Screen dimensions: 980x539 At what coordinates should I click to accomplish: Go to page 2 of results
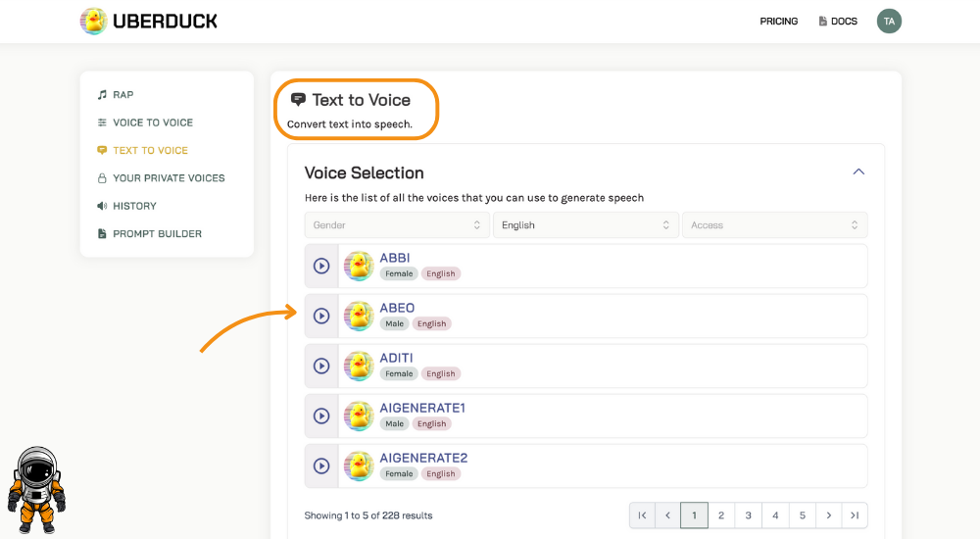[x=721, y=515]
